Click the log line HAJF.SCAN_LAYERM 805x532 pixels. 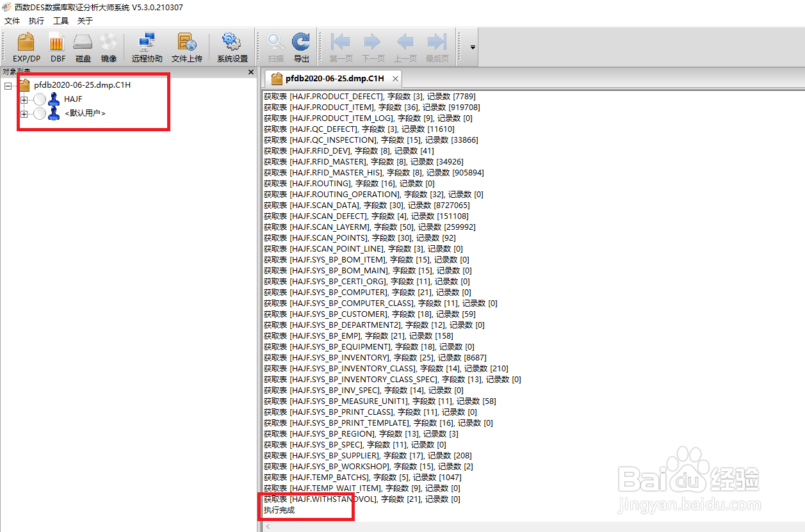[370, 227]
